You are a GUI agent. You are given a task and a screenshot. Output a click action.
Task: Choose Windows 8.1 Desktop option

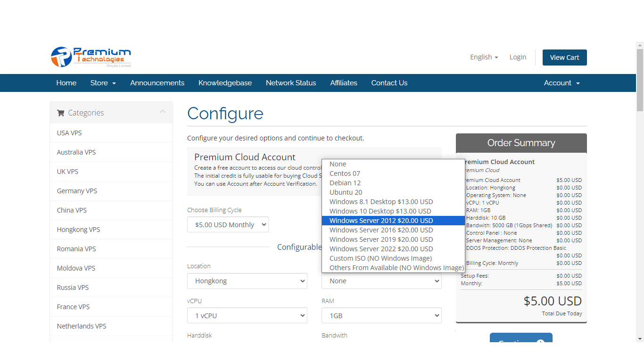pyautogui.click(x=393, y=202)
